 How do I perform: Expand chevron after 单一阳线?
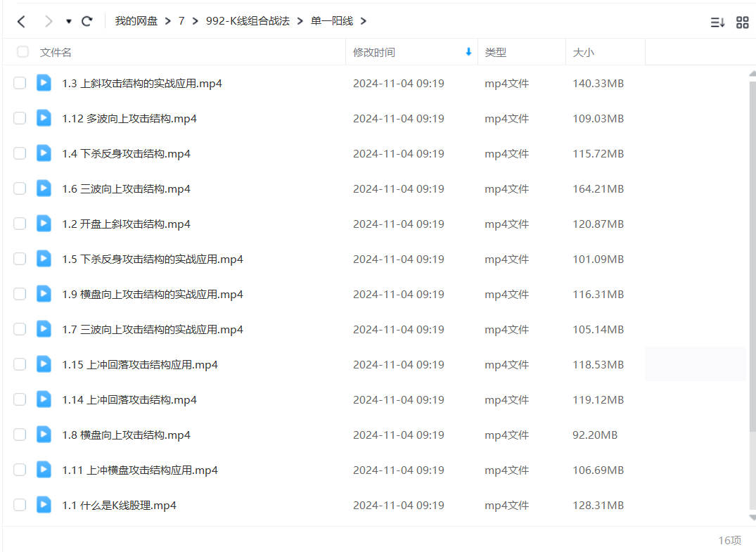[363, 20]
